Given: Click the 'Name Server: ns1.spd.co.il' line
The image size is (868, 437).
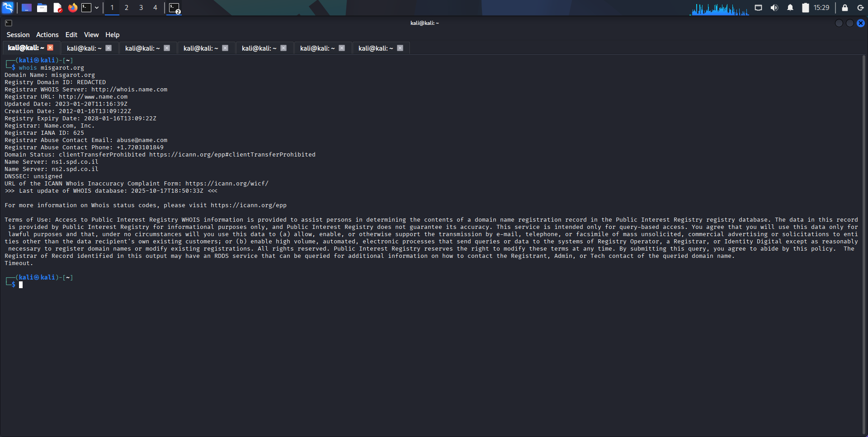Looking at the screenshot, I should (x=52, y=162).
